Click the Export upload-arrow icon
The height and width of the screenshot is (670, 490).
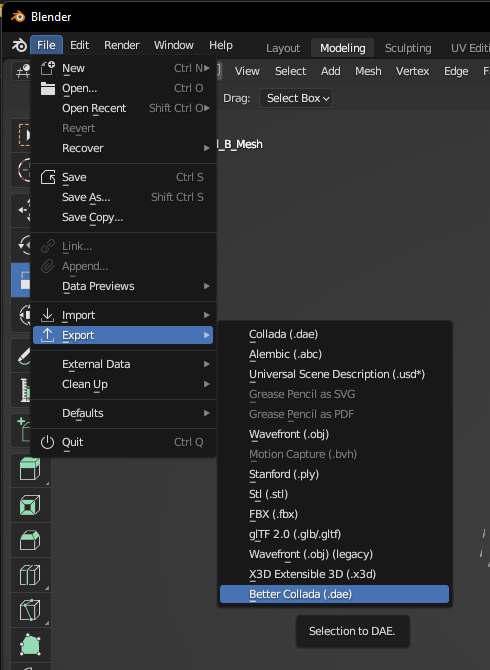(47, 335)
